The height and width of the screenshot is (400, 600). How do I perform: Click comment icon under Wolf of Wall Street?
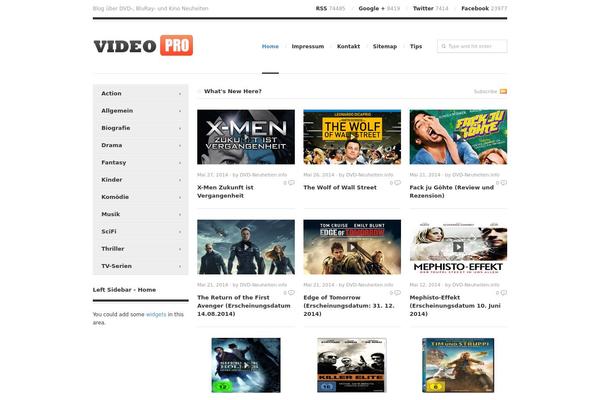pyautogui.click(x=398, y=183)
